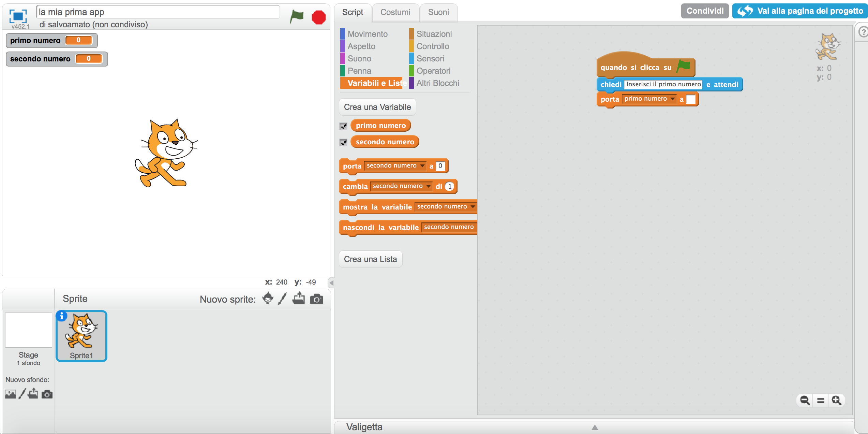
Task: Toggle secondo numero variable monitor checkbox
Action: (x=343, y=142)
